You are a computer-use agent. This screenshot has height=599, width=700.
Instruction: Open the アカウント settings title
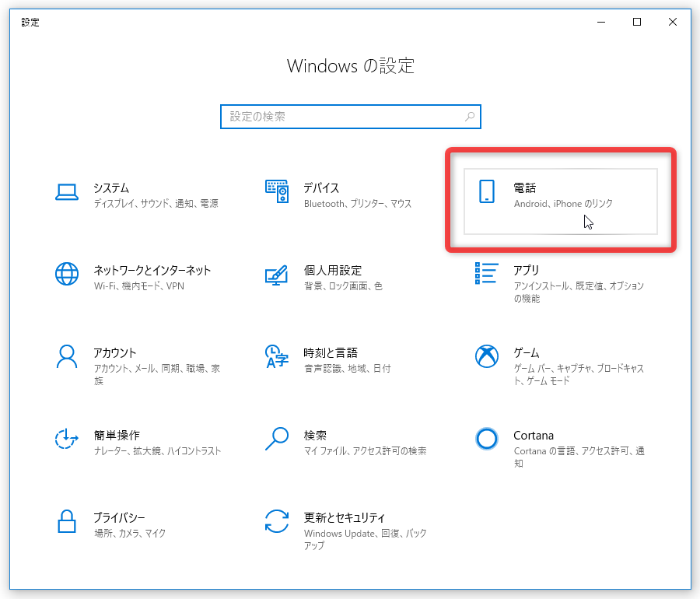click(x=115, y=353)
